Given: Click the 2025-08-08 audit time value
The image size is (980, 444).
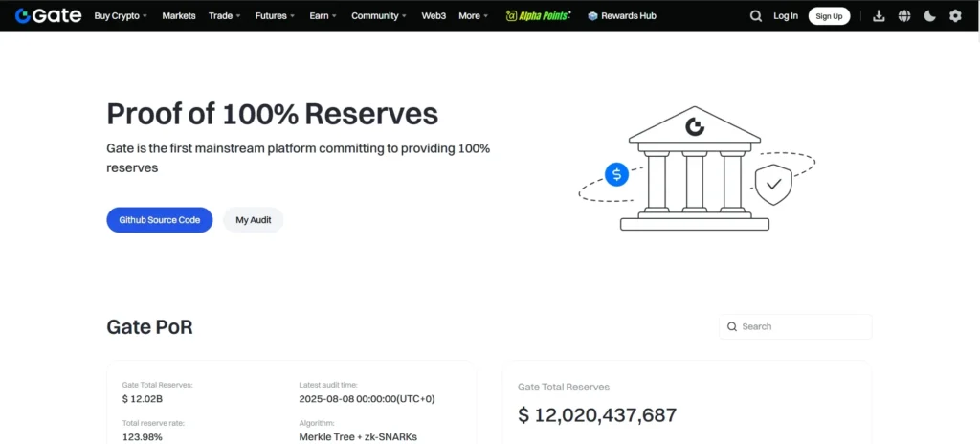Looking at the screenshot, I should [367, 399].
